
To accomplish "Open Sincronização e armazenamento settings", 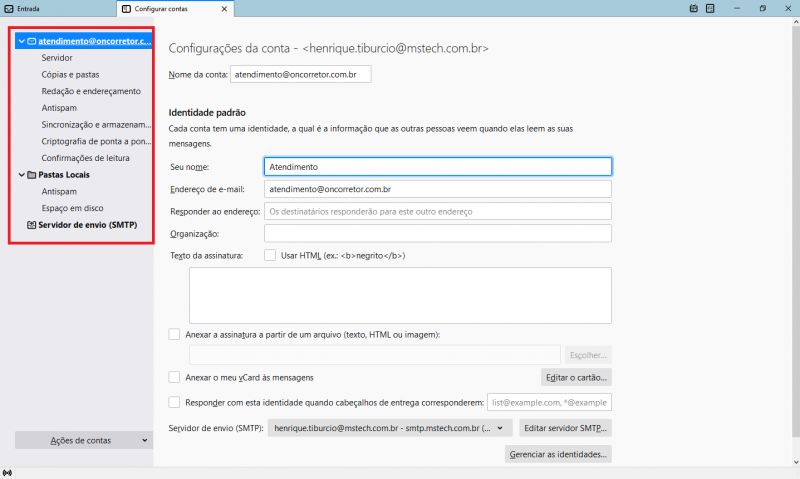I will [x=96, y=124].
